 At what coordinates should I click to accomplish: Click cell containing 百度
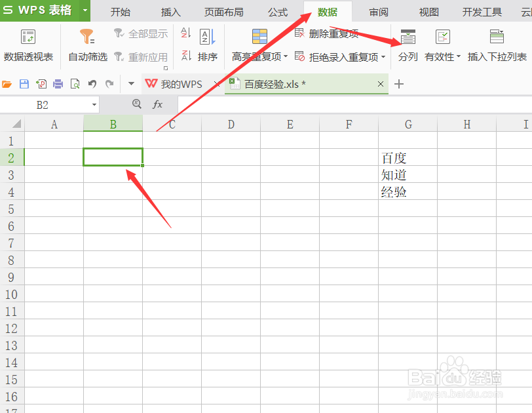click(x=408, y=157)
